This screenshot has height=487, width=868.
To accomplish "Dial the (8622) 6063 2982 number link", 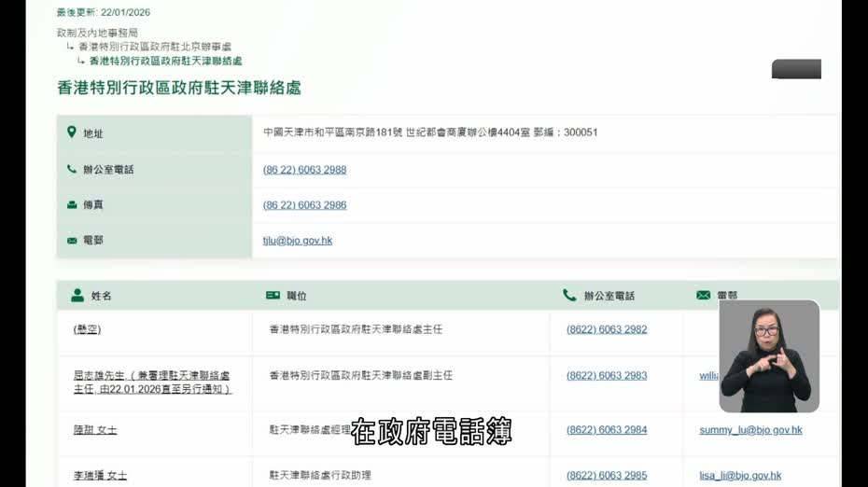I will click(x=606, y=329).
